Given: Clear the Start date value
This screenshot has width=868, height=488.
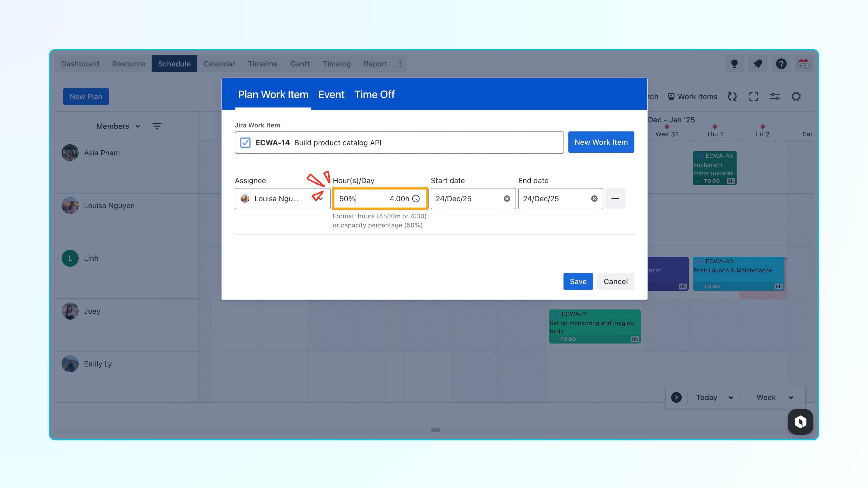Looking at the screenshot, I should click(x=507, y=199).
